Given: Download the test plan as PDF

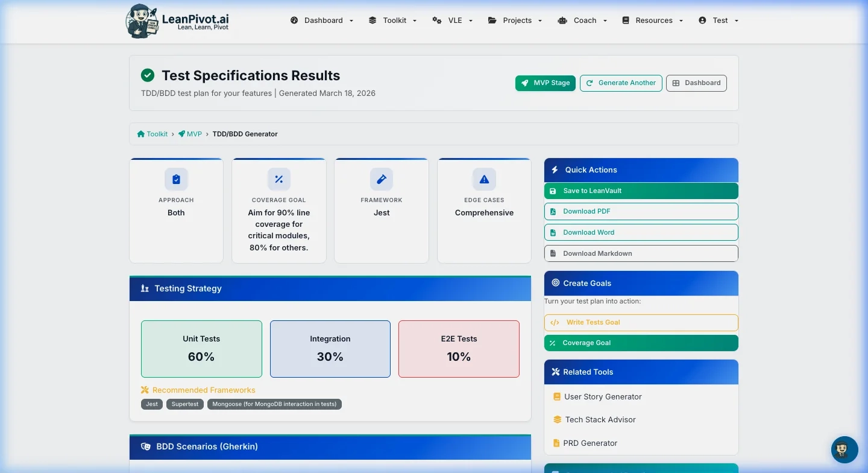Looking at the screenshot, I should [x=641, y=211].
